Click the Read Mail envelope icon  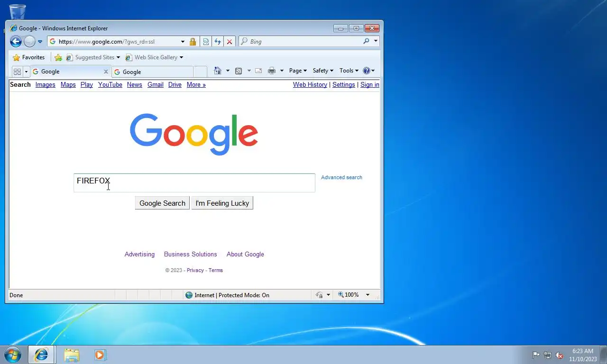point(258,71)
